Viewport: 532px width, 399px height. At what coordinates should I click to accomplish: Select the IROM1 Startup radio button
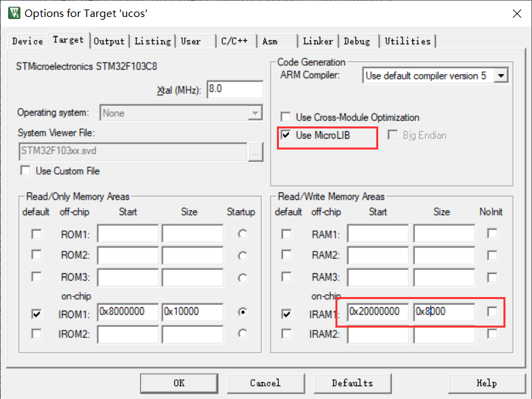point(242,312)
